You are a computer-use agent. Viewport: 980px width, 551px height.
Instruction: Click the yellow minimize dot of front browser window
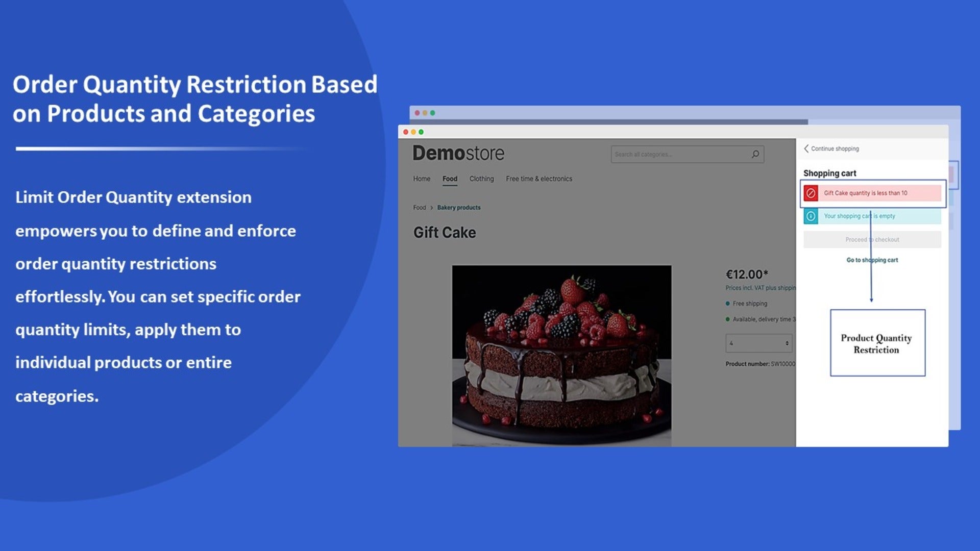tap(413, 132)
